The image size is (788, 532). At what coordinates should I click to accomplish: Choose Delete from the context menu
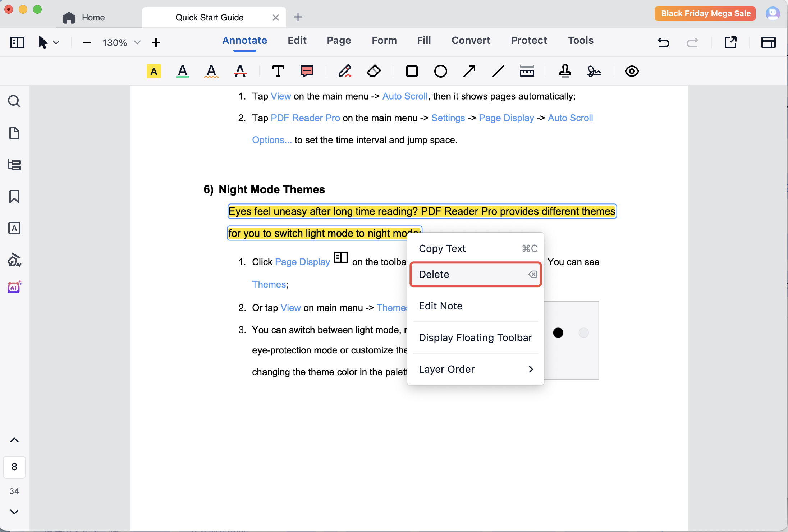(x=475, y=274)
